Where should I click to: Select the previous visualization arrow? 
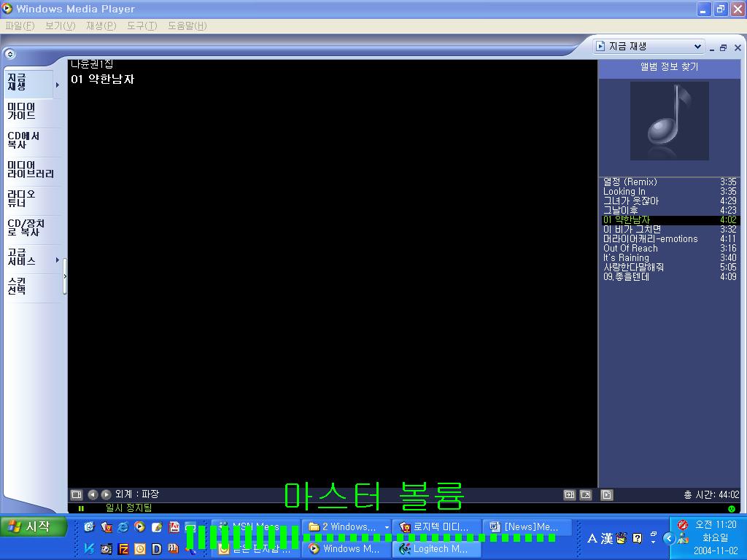click(93, 494)
